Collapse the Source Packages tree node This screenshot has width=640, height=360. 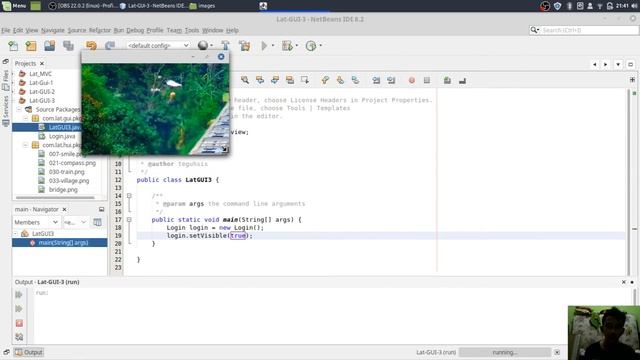point(19,109)
